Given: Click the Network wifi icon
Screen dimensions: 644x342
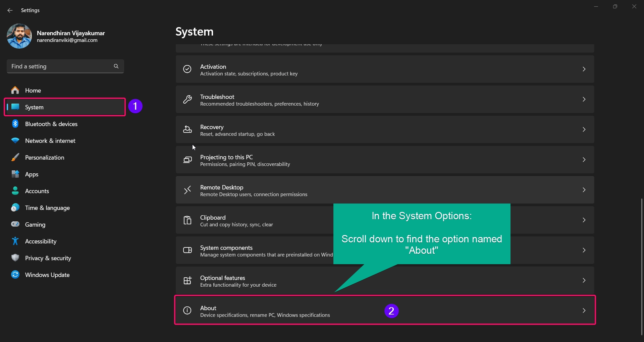Looking at the screenshot, I should click(x=15, y=140).
